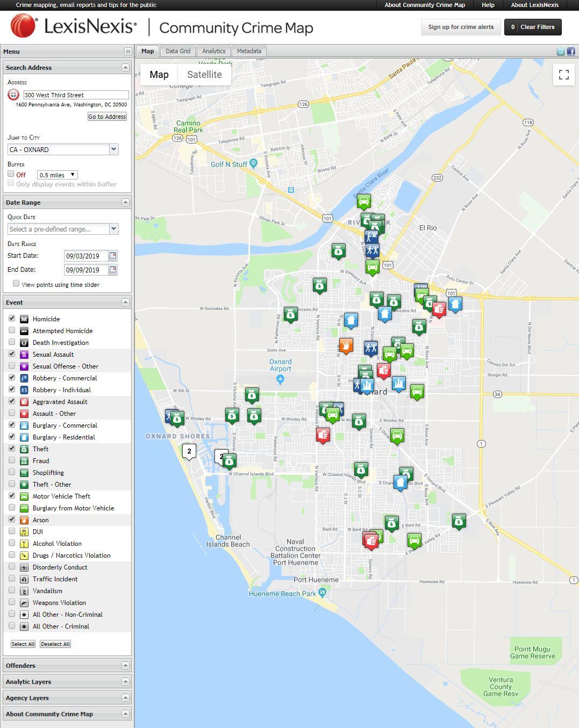
Task: Expand the Offenders section
Action: 125,666
